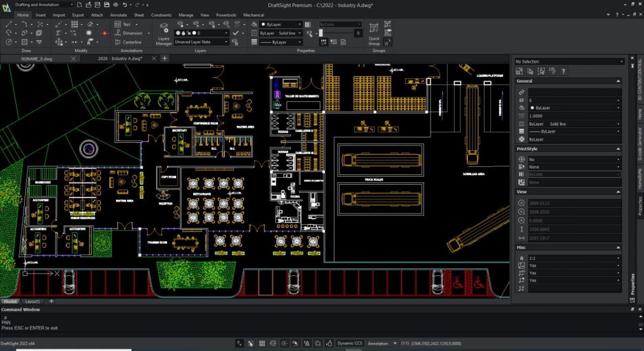
Task: Click the New document icon
Action: coord(80,5)
